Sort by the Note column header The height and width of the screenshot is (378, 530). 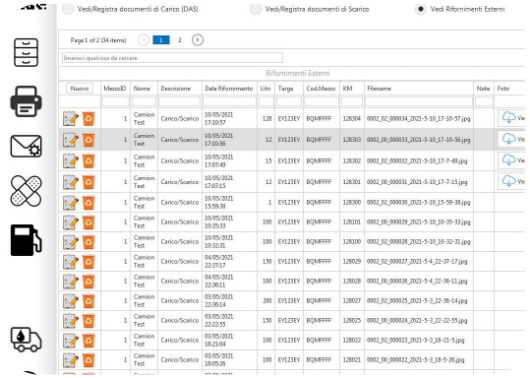(483, 88)
